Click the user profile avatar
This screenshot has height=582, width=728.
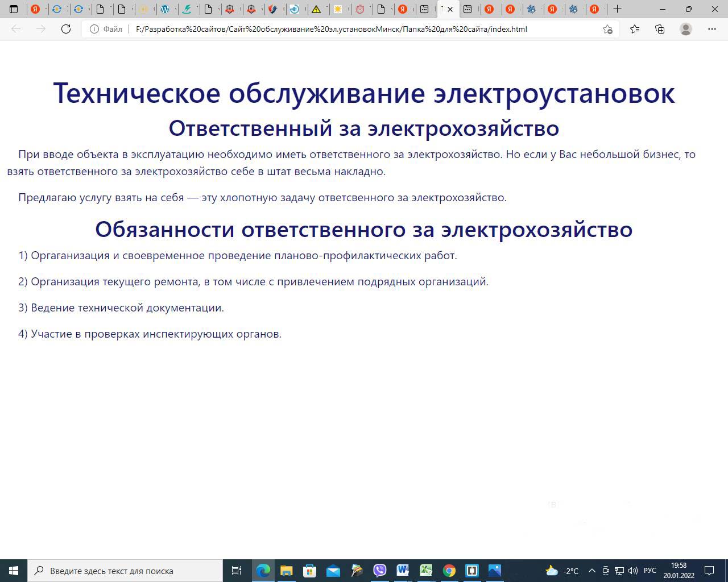pos(686,29)
